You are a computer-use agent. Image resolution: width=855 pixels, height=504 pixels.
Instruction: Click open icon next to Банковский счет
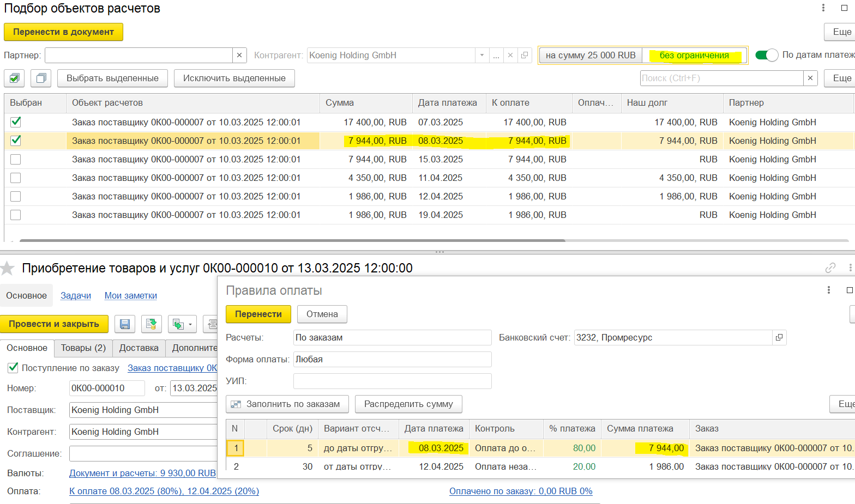click(x=779, y=338)
